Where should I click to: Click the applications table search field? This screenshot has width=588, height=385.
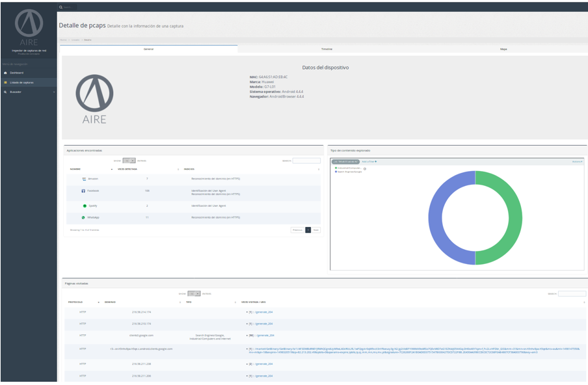306,160
